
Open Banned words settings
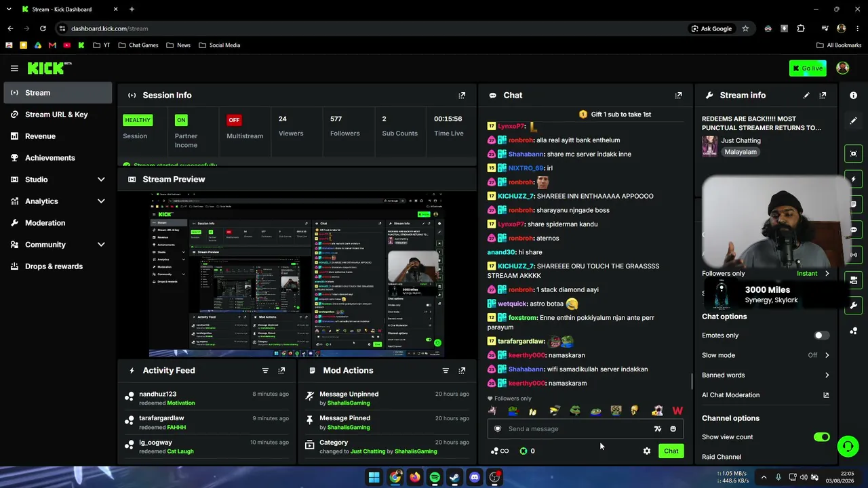click(x=766, y=375)
